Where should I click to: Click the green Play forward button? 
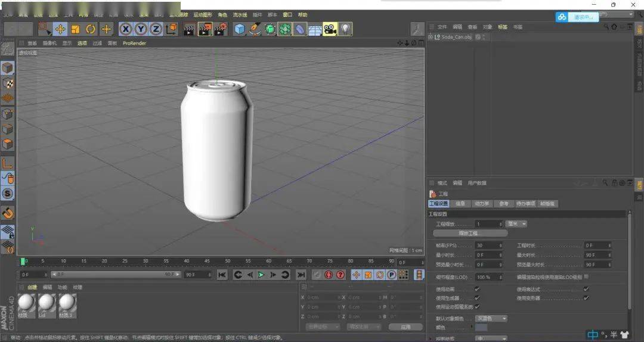[x=261, y=275]
